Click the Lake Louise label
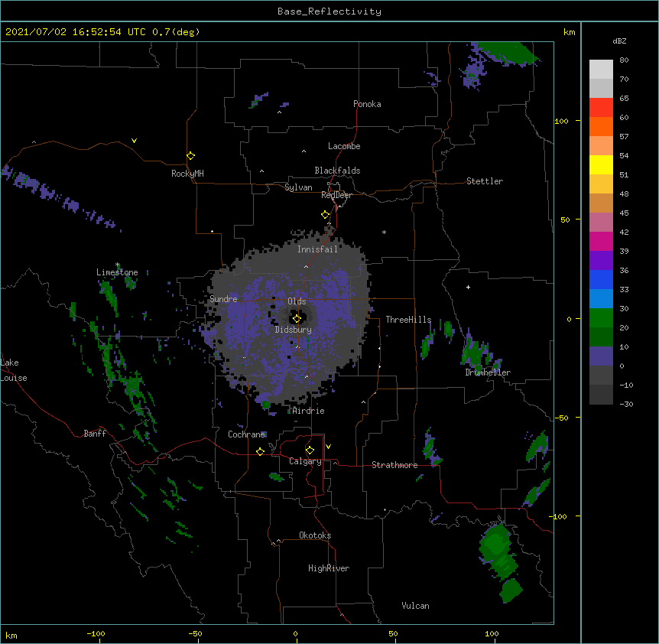Viewport: 659px width, 644px height. (x=14, y=370)
